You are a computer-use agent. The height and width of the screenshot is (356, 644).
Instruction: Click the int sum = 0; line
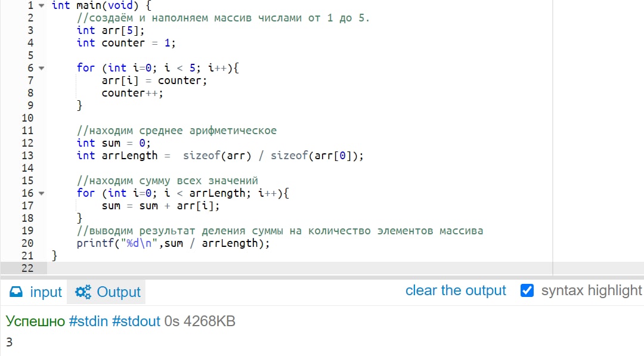114,143
